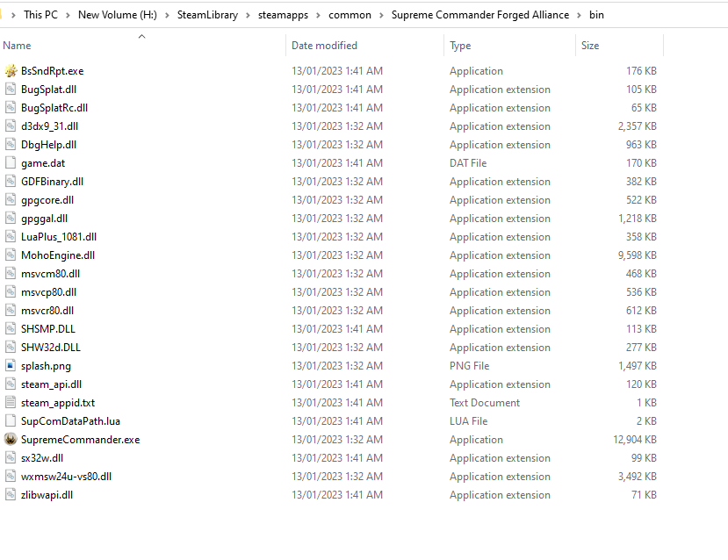Click the gpggal.dll file icon
728x560 pixels.
[11, 219]
